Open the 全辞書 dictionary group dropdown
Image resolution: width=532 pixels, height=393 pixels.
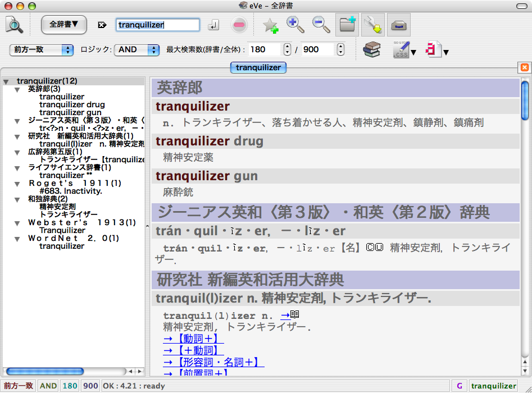(64, 25)
